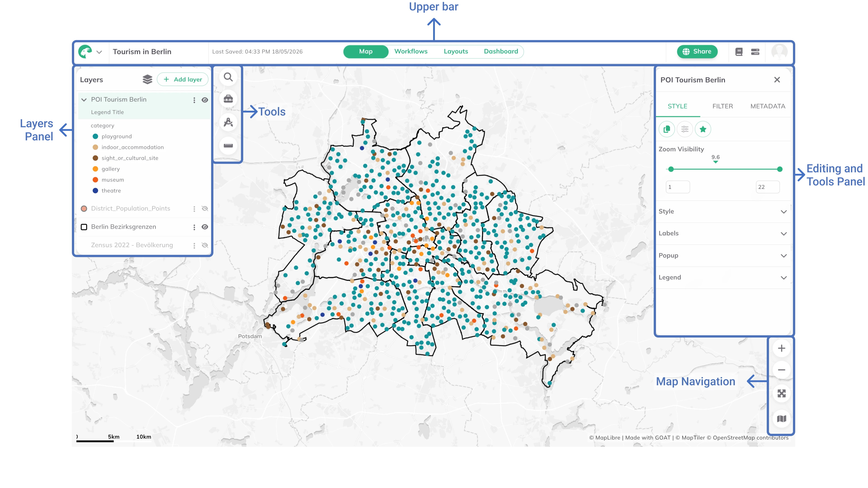
Task: Click the District_Population_Points layer color symbol
Action: point(84,209)
